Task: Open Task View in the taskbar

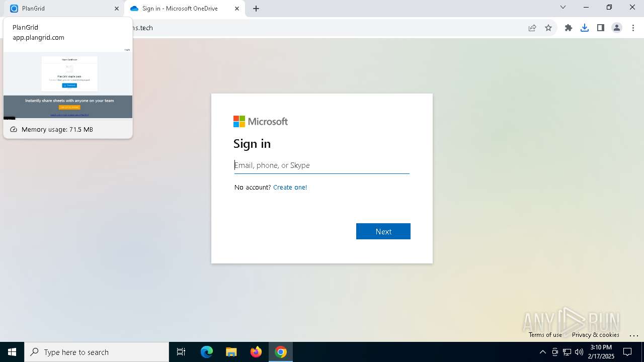Action: point(181,352)
